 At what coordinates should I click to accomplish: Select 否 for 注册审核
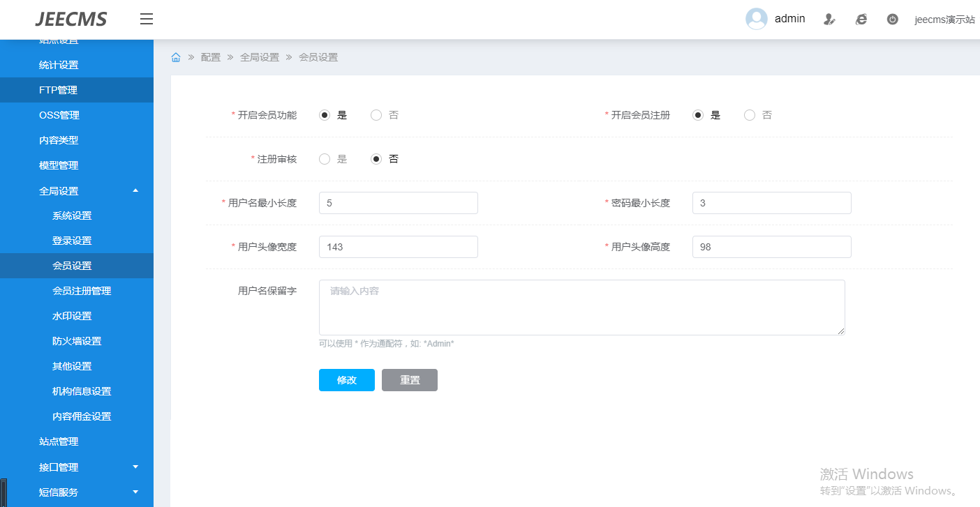(x=376, y=159)
